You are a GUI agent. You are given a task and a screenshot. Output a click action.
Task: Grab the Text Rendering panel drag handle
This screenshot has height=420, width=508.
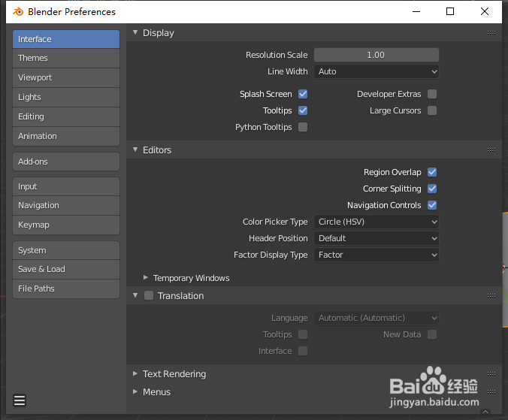pos(491,373)
